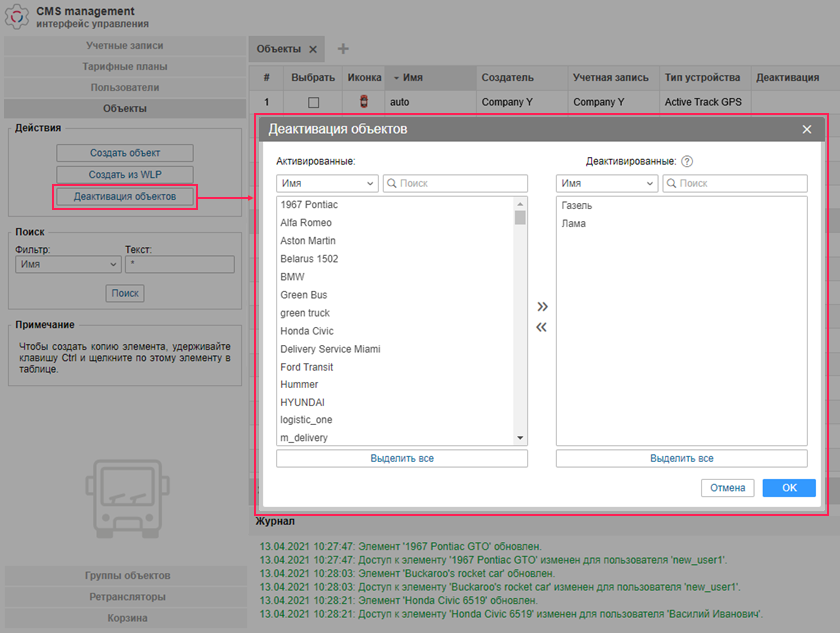Open the Имя dropdown in the Деактивированные list
This screenshot has width=840, height=633.
tap(607, 184)
